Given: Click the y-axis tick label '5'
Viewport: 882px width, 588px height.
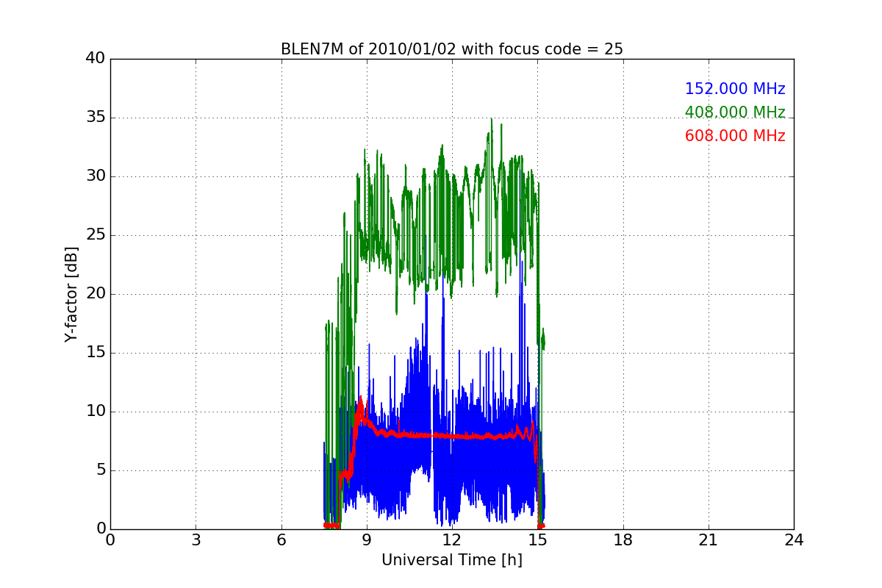Looking at the screenshot, I should (101, 470).
